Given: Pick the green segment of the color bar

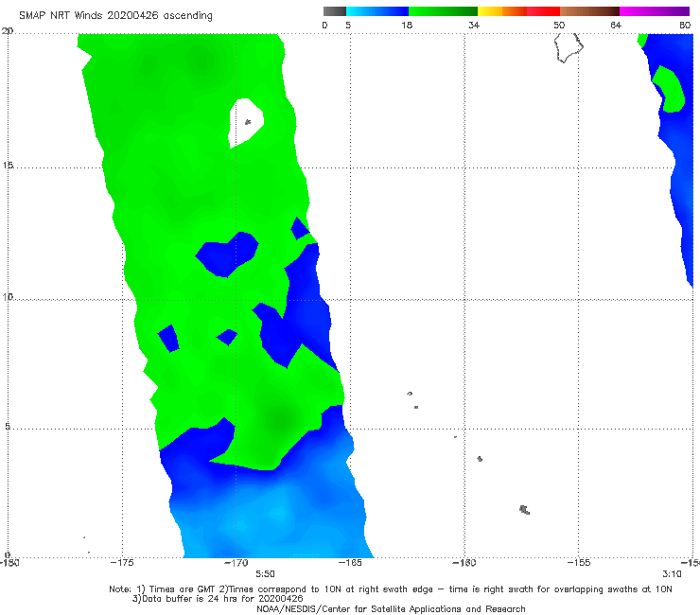Looking at the screenshot, I should click(x=443, y=11).
